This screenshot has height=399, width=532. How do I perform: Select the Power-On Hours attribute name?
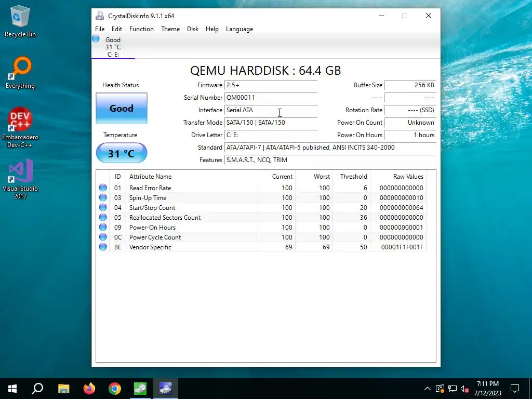tap(152, 228)
